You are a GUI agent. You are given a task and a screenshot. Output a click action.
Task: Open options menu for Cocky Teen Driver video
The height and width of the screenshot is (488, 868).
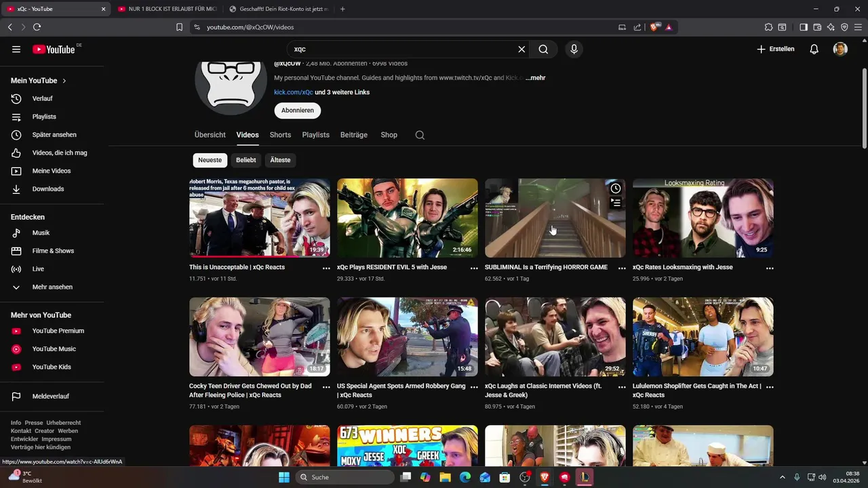pos(326,387)
